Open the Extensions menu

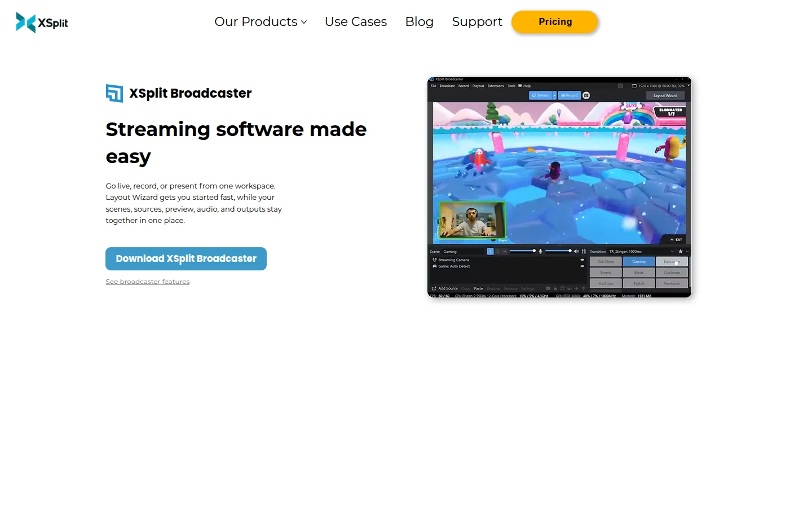click(x=496, y=86)
